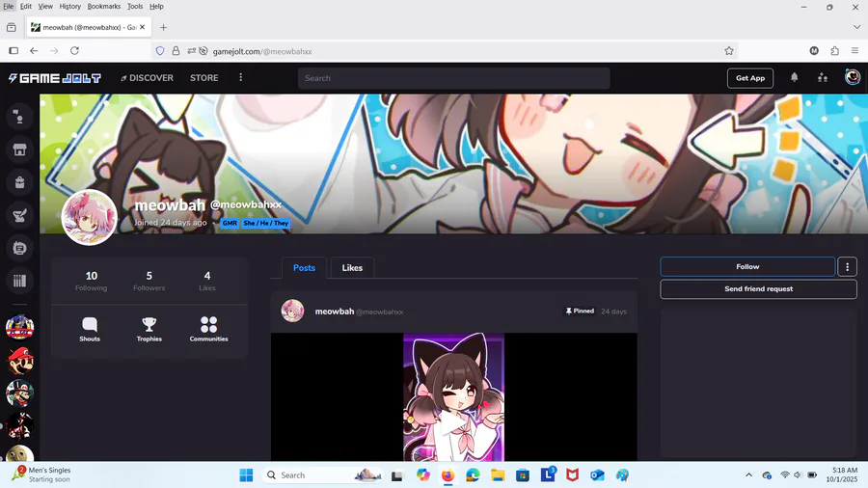Click the Game Jolt logo
868x488 pixels.
click(x=54, y=78)
